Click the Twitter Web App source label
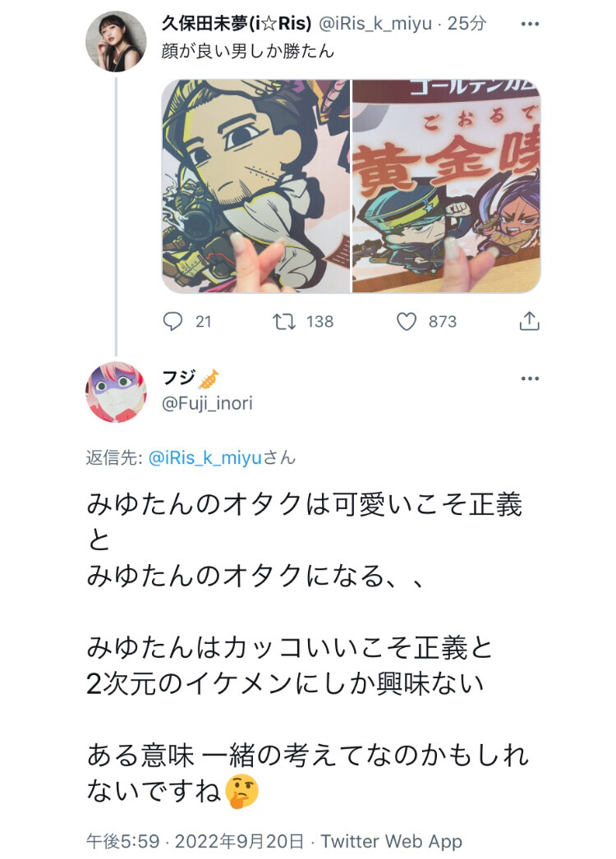The width and height of the screenshot is (616, 859). click(x=391, y=841)
